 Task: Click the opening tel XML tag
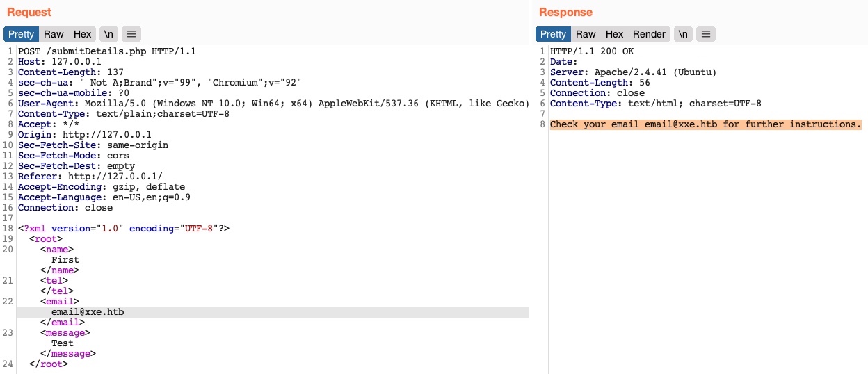54,281
